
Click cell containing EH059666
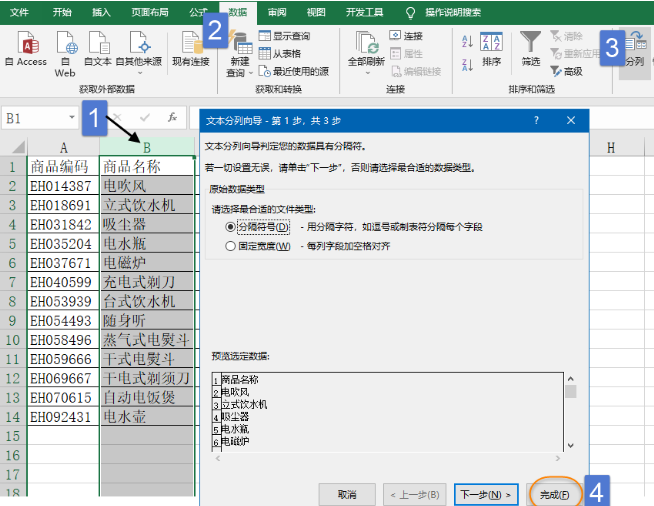(63, 359)
